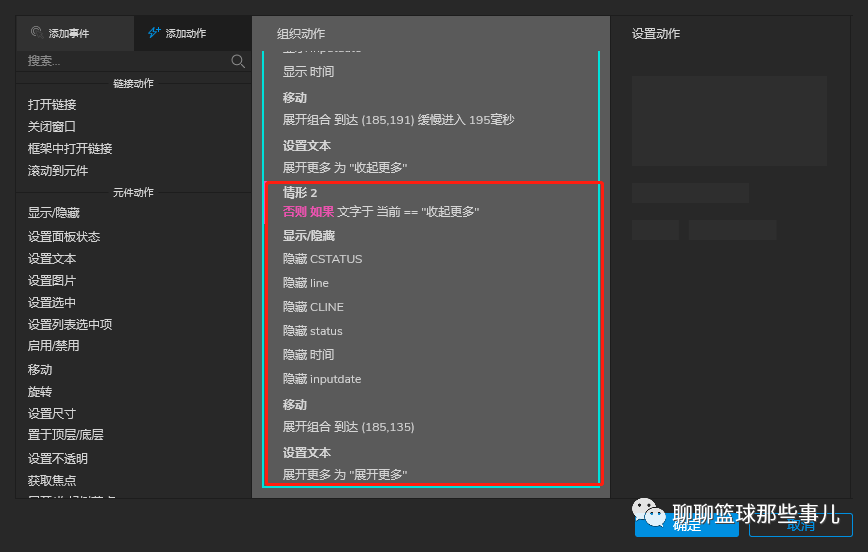Select the 关闭窗口 action
Screen dimensions: 868x552
(x=52, y=127)
